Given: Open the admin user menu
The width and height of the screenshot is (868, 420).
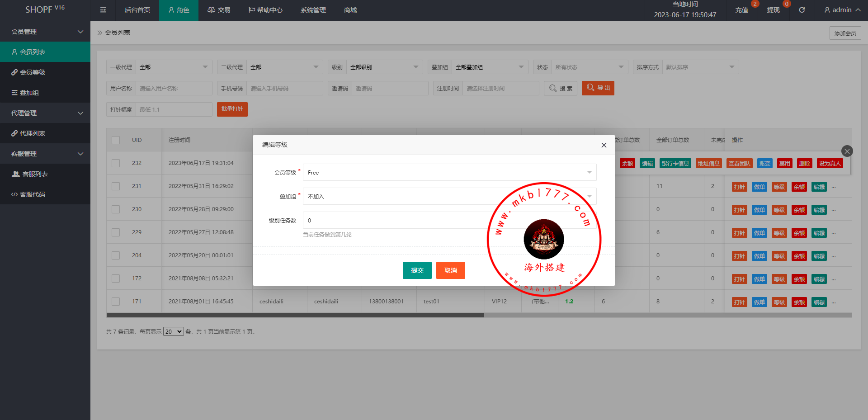Looking at the screenshot, I should point(842,10).
